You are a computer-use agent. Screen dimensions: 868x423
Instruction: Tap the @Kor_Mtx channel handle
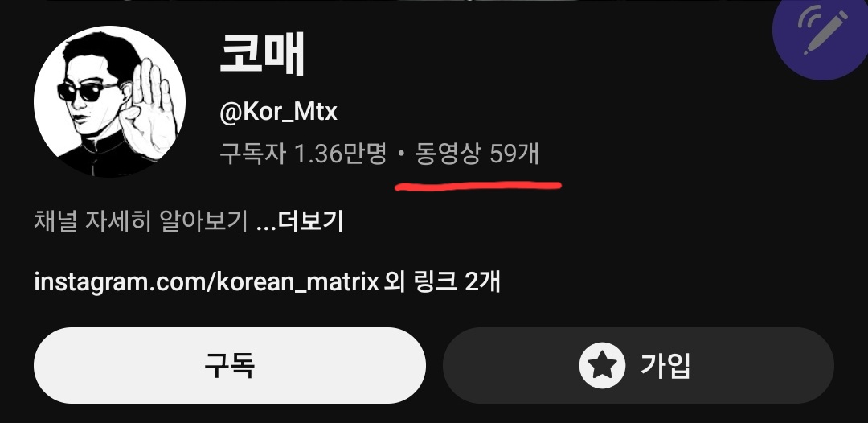coord(278,113)
